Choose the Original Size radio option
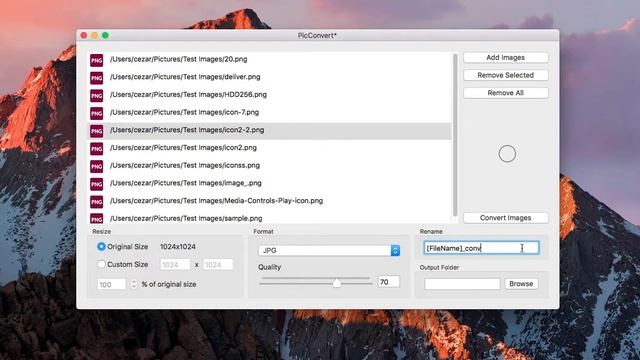 (101, 247)
